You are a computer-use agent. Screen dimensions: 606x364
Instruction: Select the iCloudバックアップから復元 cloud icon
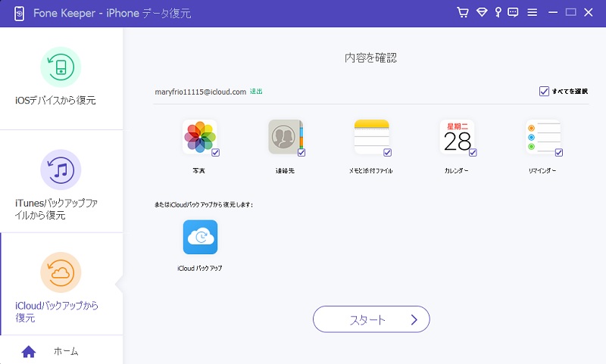[x=61, y=272]
